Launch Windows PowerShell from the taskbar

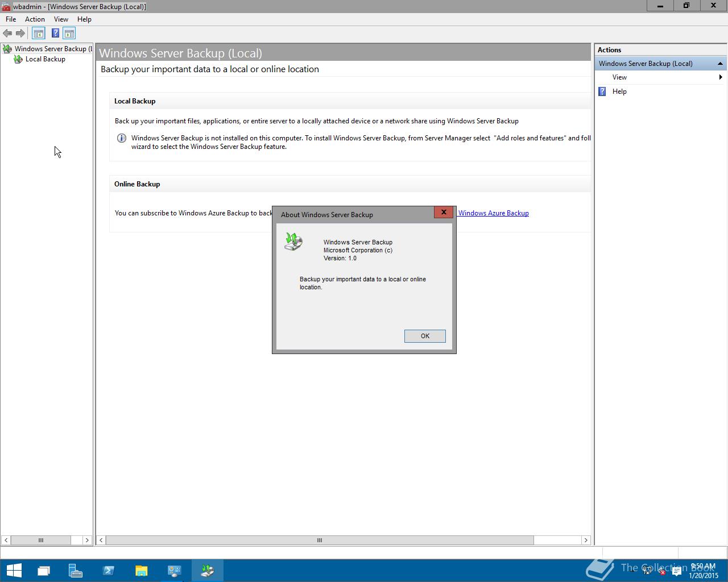coord(109,571)
